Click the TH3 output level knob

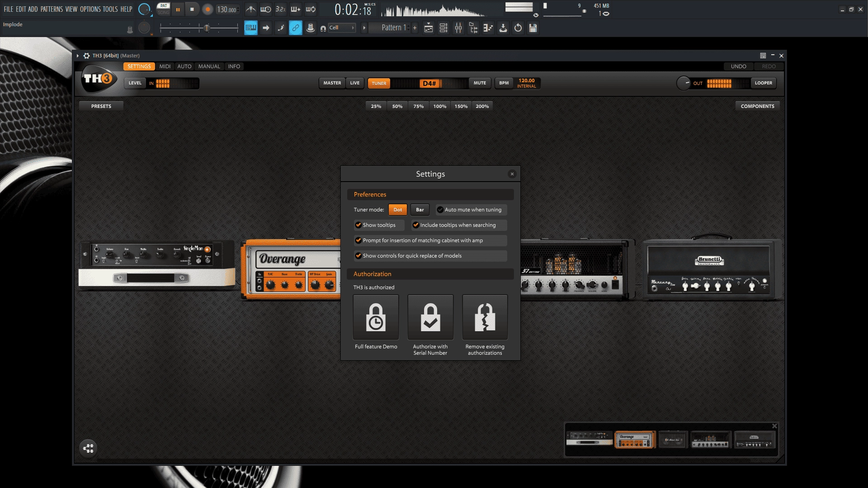pos(683,83)
